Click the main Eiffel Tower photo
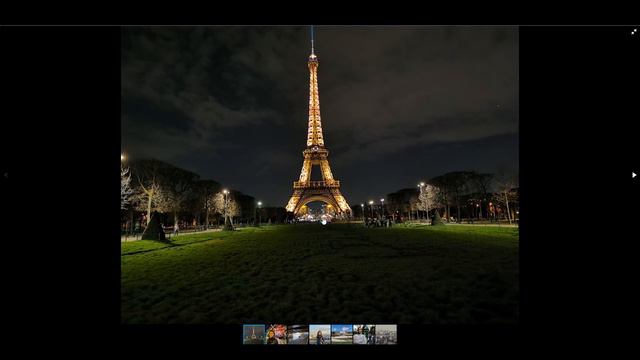The height and width of the screenshot is (360, 640). (x=320, y=175)
